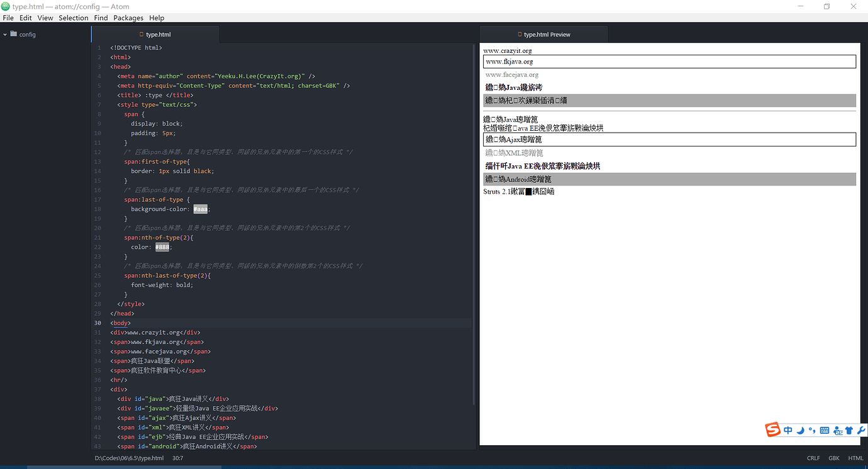Open the GBK encoding selector

[x=834, y=458]
